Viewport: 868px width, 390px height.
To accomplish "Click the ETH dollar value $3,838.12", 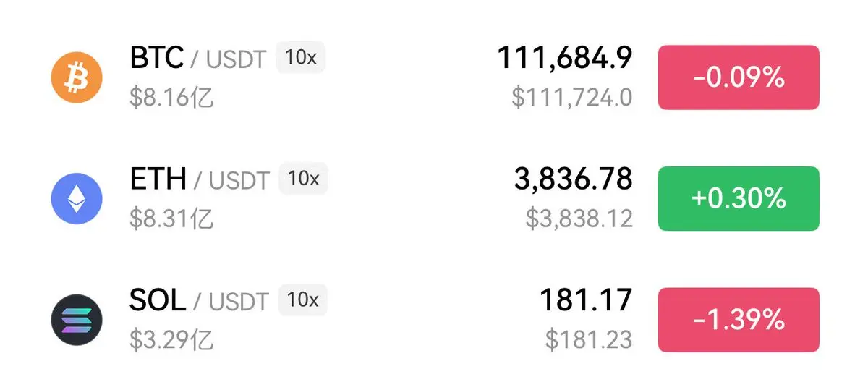I will [579, 218].
